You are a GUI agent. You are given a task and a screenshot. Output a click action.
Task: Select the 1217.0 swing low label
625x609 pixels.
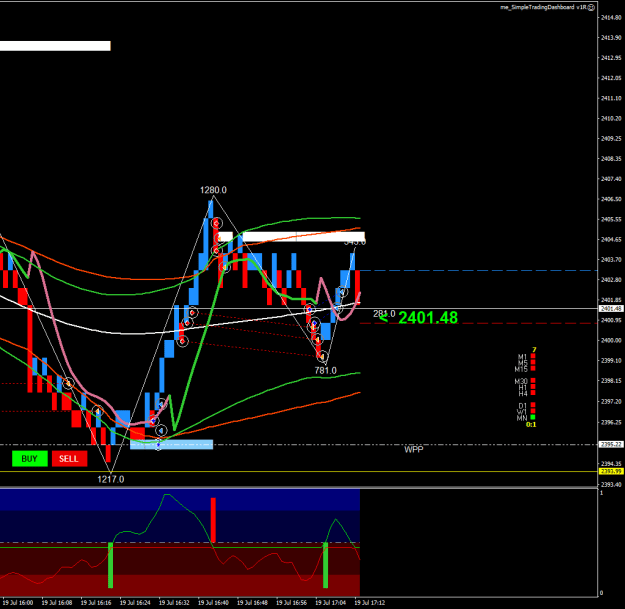(x=111, y=479)
